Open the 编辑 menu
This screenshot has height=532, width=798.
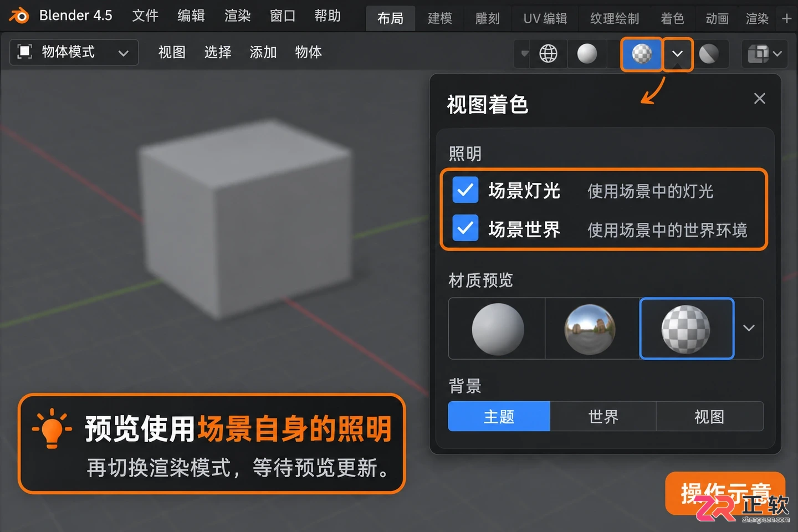click(191, 16)
